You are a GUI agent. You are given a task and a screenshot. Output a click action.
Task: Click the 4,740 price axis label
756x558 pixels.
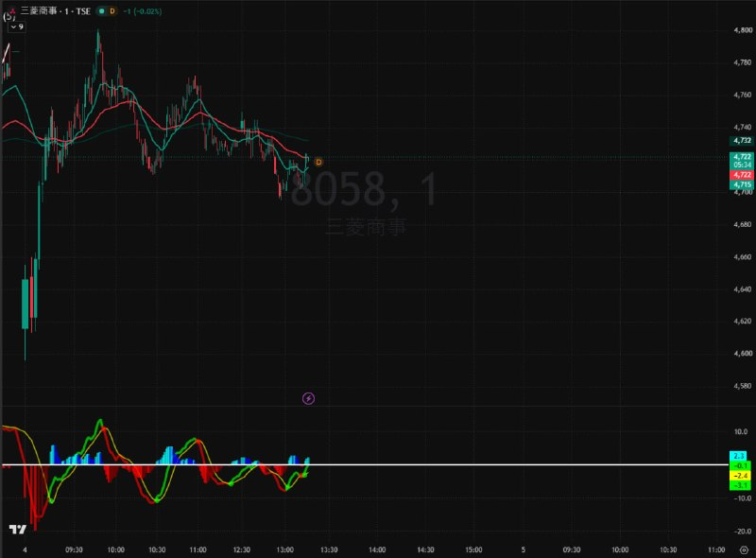(x=743, y=127)
